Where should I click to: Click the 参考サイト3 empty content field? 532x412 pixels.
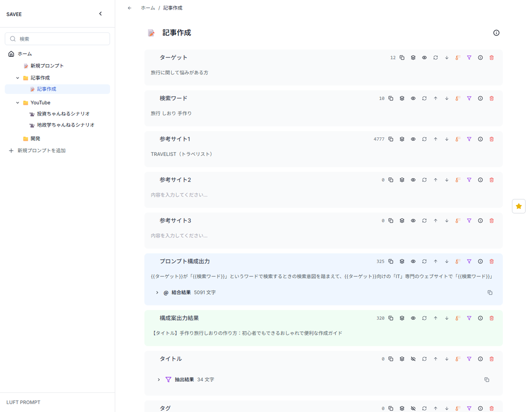pos(323,235)
